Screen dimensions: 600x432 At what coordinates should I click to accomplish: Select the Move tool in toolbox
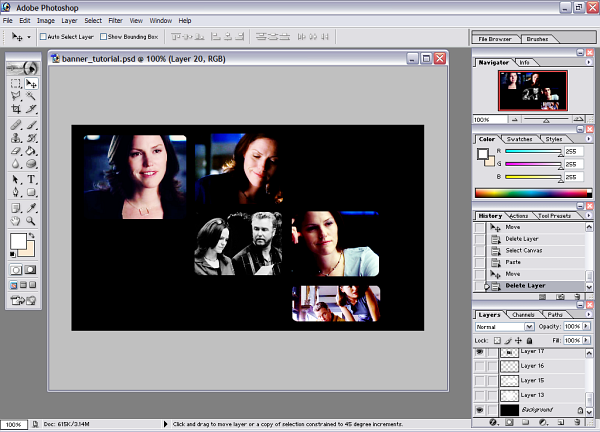[x=31, y=83]
